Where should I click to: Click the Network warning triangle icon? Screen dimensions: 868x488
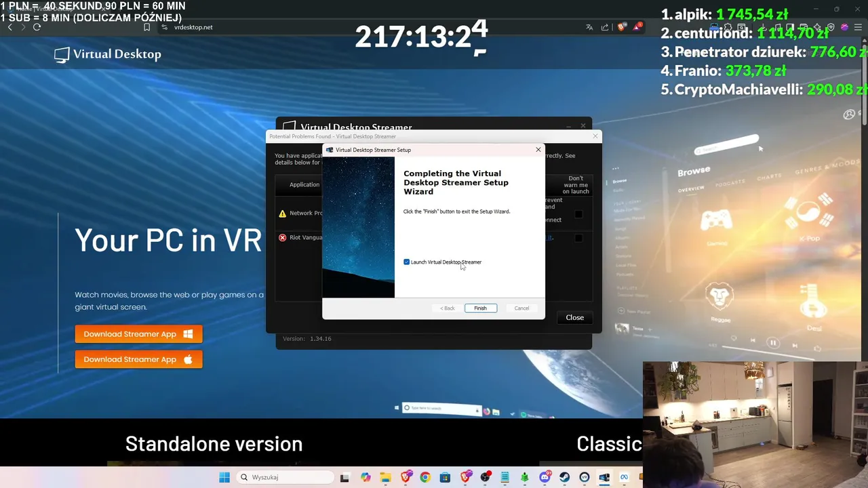[283, 213]
